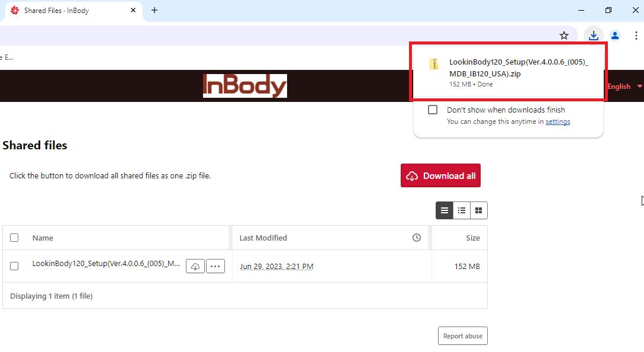The width and height of the screenshot is (644, 352).
Task: Tick "Don't show when downloads finish" checkbox
Action: 433,110
